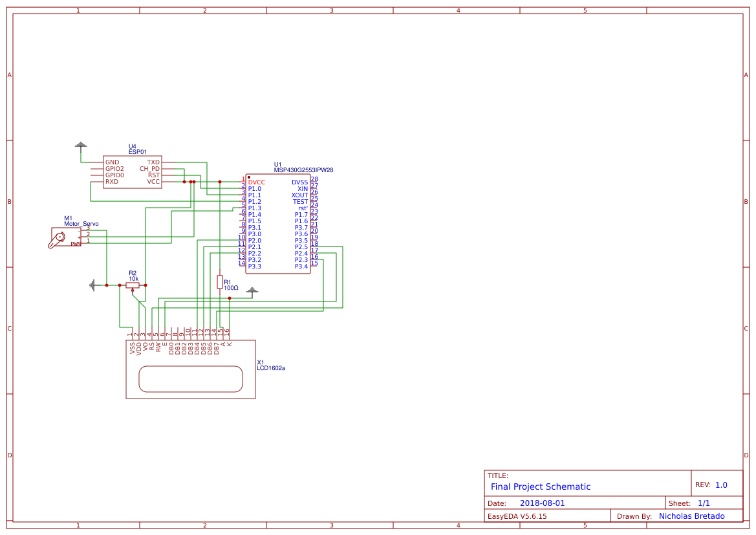Screen dimensions: 756x535
Task: Select pin P2.5 on the MSP430 chip
Action: click(x=301, y=246)
